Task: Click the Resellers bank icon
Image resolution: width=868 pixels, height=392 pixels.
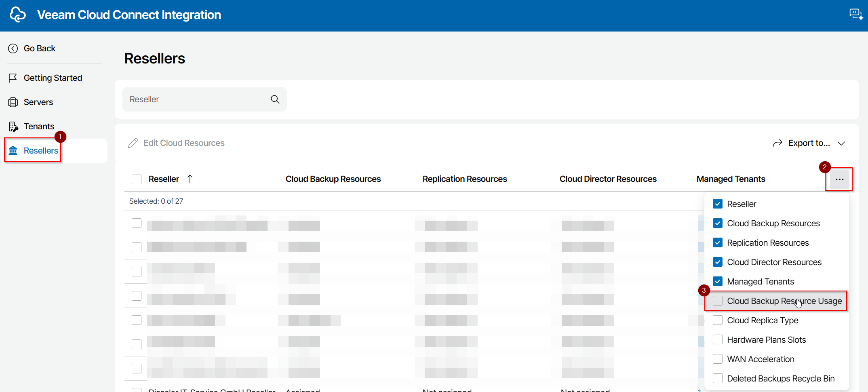Action: (13, 151)
